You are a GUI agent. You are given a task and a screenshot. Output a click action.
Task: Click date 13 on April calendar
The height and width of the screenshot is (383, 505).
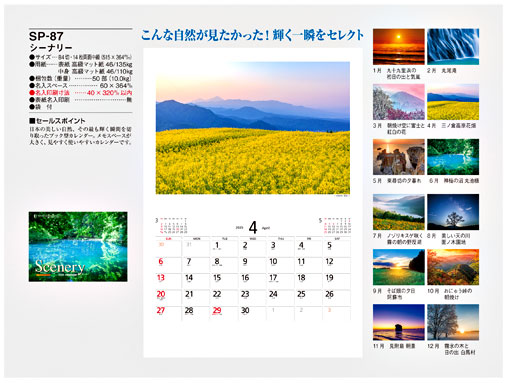click(x=161, y=278)
